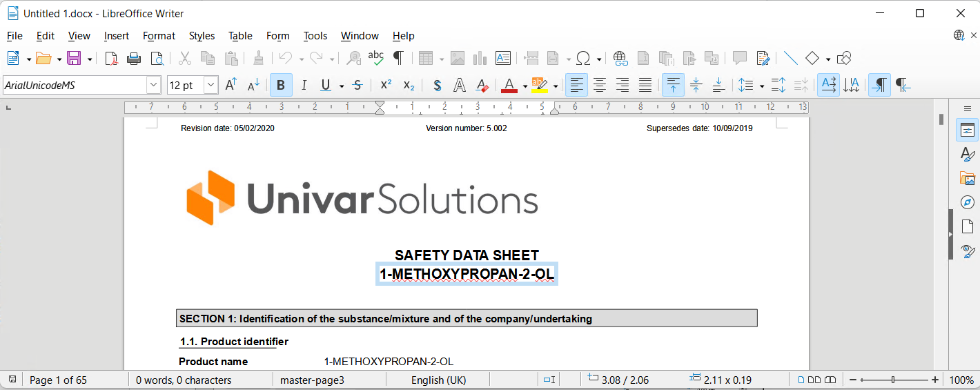This screenshot has height=390, width=980.
Task: Toggle Print Preview
Action: [157, 58]
